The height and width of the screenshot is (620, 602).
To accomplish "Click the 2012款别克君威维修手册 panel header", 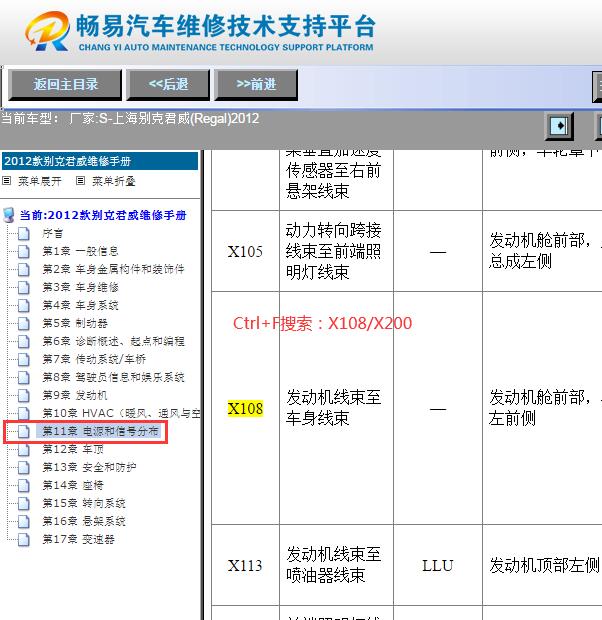I will pos(100,161).
